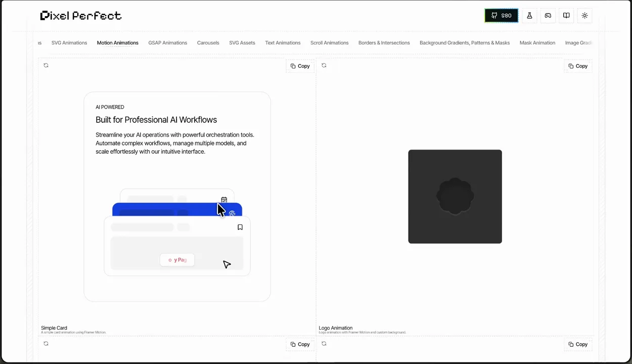Open the GSAP Animations tab
This screenshot has width=632, height=364.
167,43
